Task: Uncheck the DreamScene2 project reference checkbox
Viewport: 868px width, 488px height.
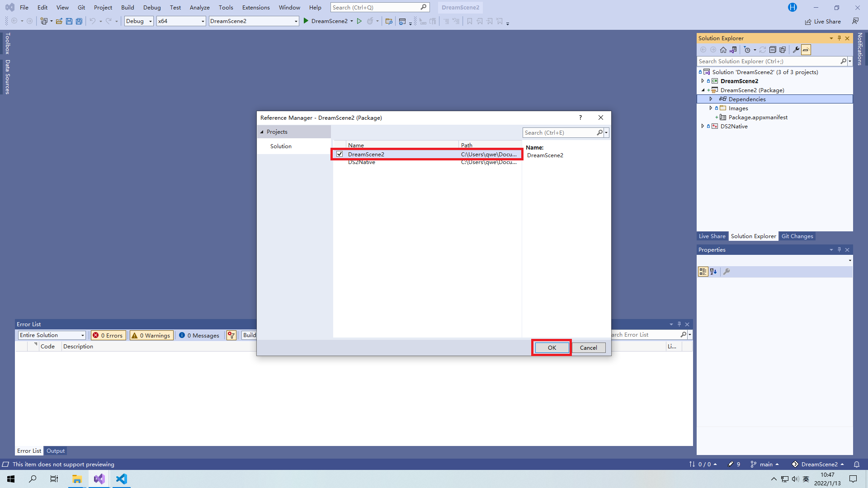Action: (340, 154)
